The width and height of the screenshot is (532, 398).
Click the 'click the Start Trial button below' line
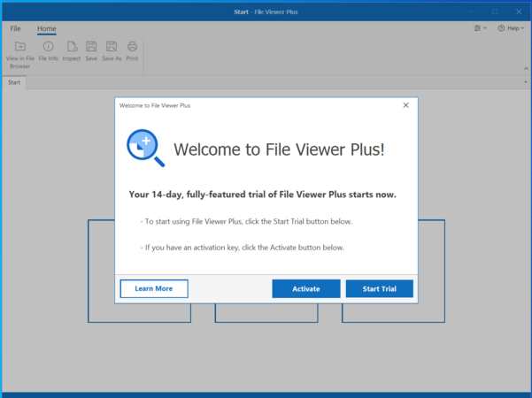pos(246,221)
